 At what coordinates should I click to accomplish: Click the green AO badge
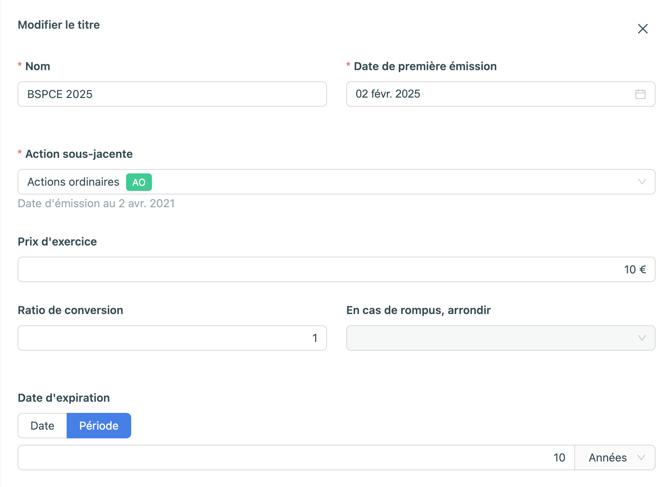[139, 182]
